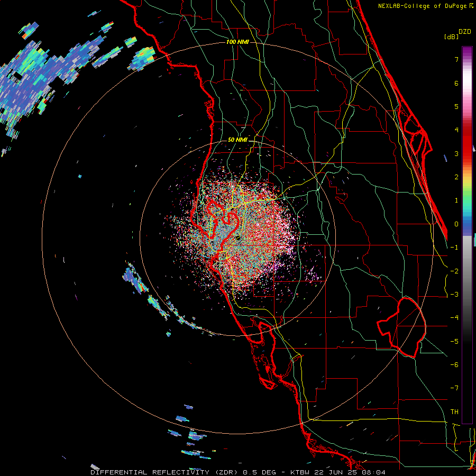Click the -3 value on color scale
Screen dimensions: 476x476
pyautogui.click(x=454, y=295)
